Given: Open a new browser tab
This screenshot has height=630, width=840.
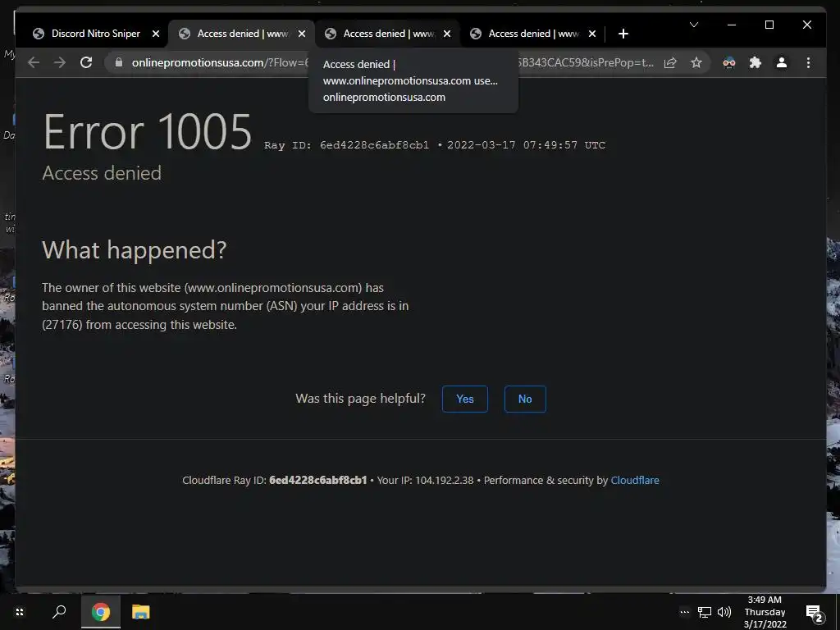Looking at the screenshot, I should coord(623,34).
